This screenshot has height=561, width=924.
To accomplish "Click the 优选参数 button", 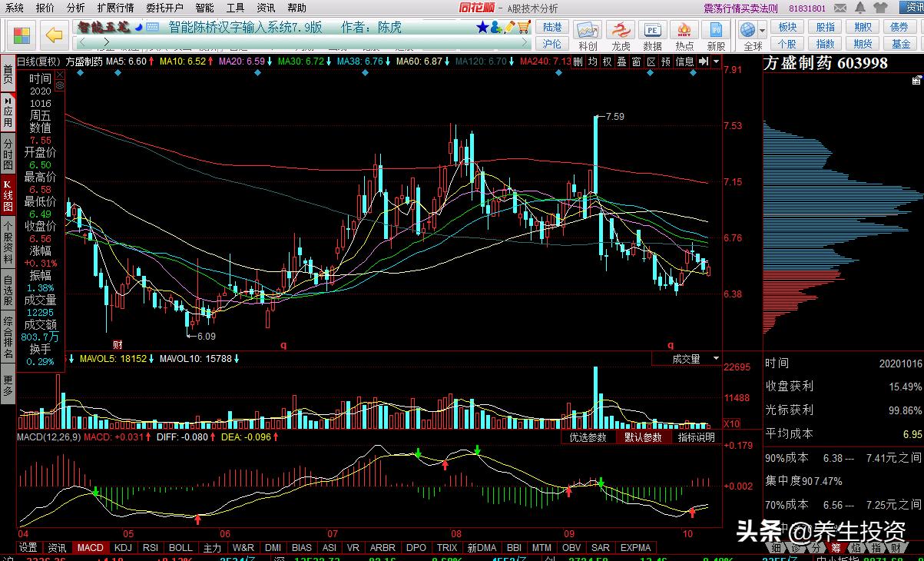I will 588,437.
